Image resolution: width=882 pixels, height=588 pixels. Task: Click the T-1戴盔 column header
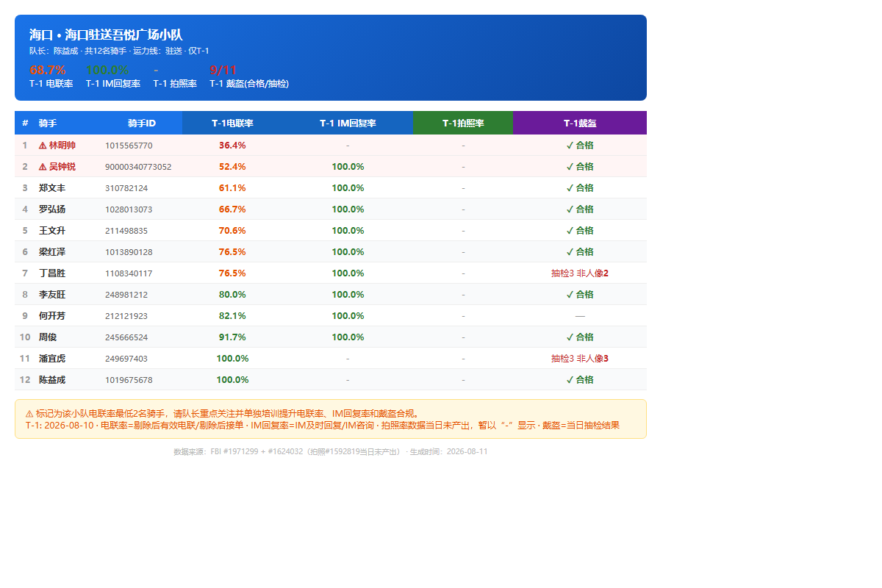(x=580, y=123)
